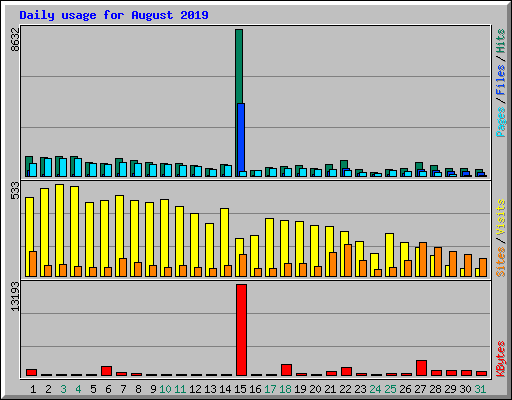Click the 'Files' legend label

click(x=500, y=80)
